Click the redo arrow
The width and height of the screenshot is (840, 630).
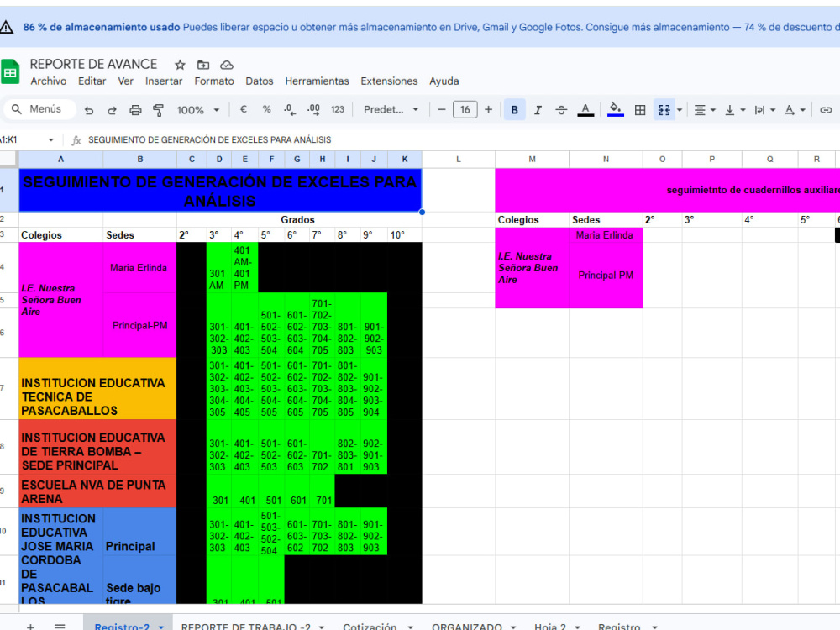pyautogui.click(x=112, y=110)
